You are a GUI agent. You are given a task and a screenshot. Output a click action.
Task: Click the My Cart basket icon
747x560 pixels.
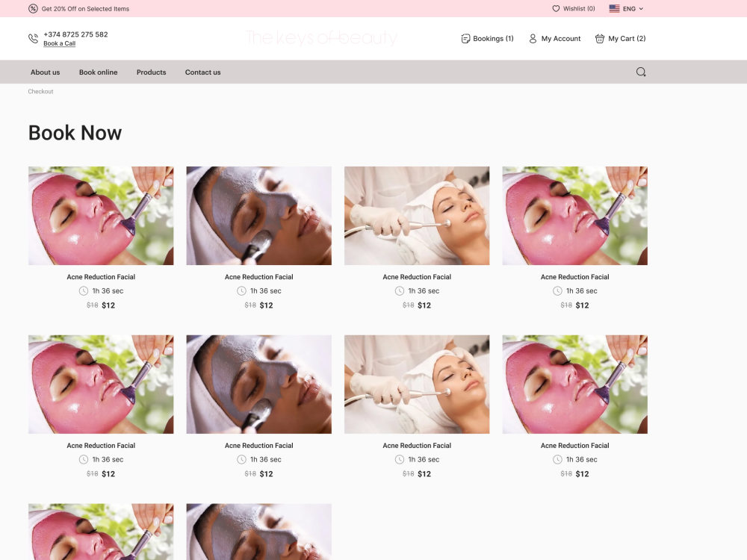[x=599, y=39]
